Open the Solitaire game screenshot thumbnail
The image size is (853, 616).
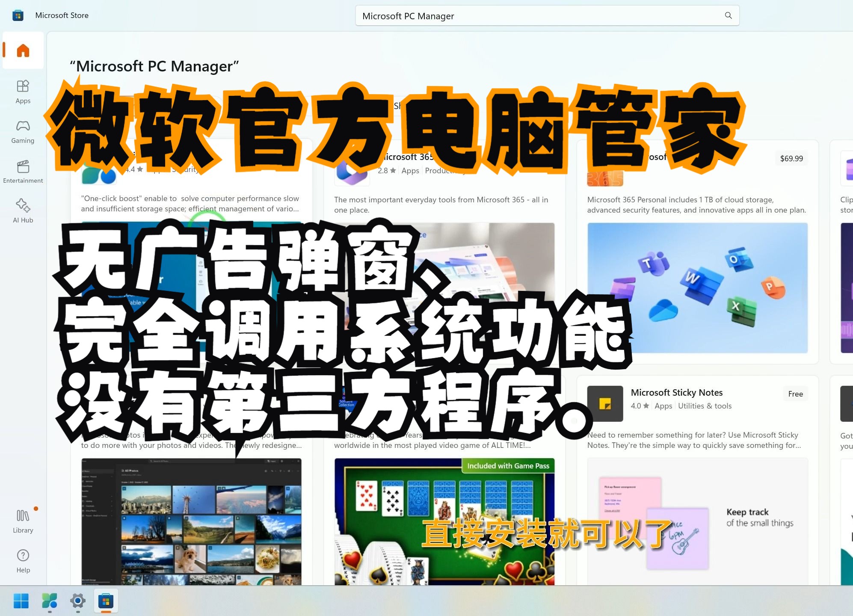click(444, 521)
